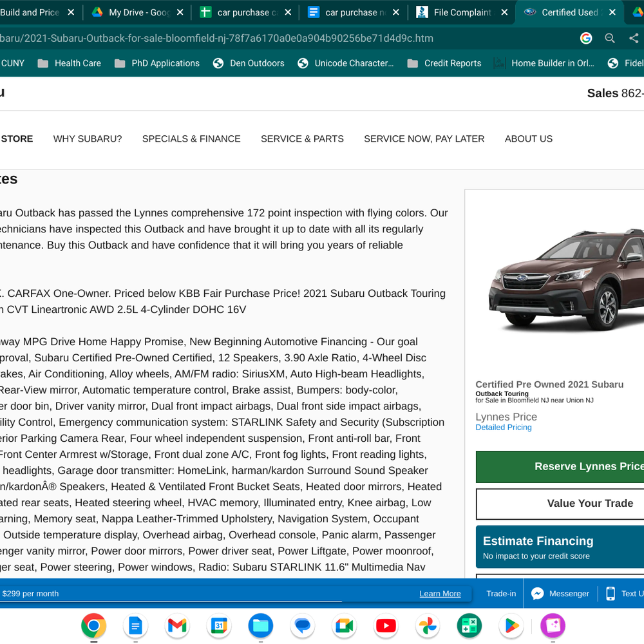The image size is (644, 644).
Task: Open the Detailed Pricing link
Action: (504, 428)
